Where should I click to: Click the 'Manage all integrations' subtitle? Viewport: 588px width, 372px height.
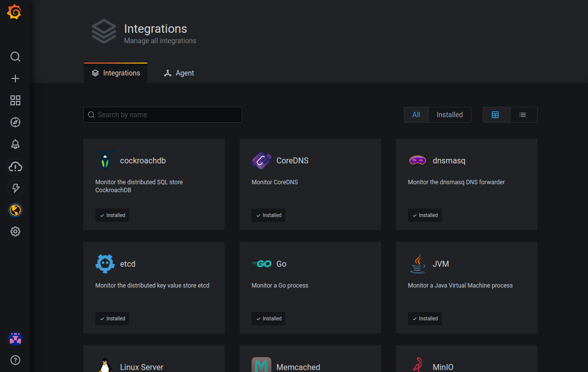pos(160,41)
